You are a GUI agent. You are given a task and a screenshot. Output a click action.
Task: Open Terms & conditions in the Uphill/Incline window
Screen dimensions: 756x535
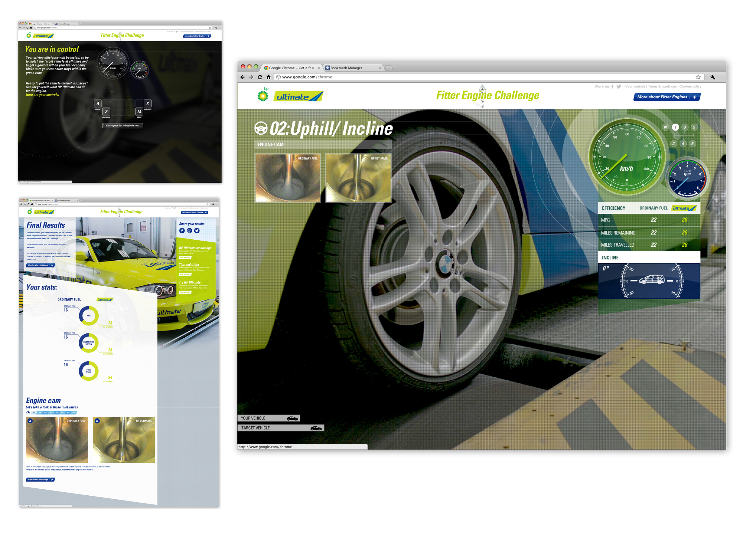pyautogui.click(x=663, y=87)
